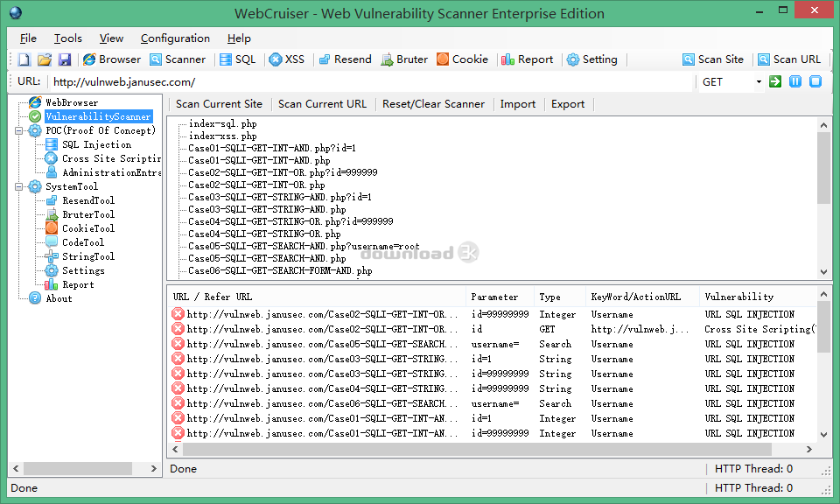Image resolution: width=840 pixels, height=504 pixels.
Task: Open the Configuration menu
Action: pyautogui.click(x=175, y=38)
